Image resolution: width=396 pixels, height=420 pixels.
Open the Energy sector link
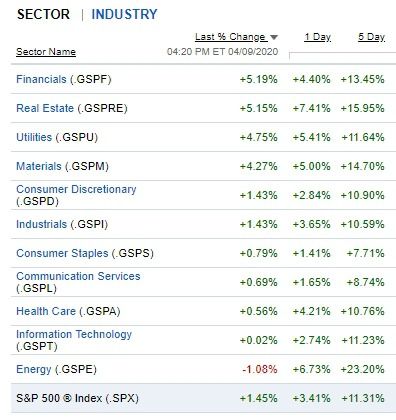pos(34,369)
